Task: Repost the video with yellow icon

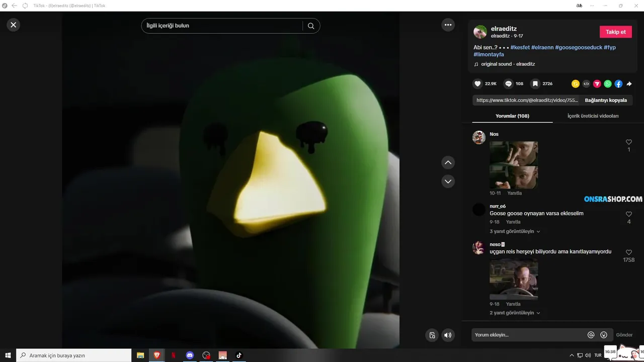Action: 576,84
